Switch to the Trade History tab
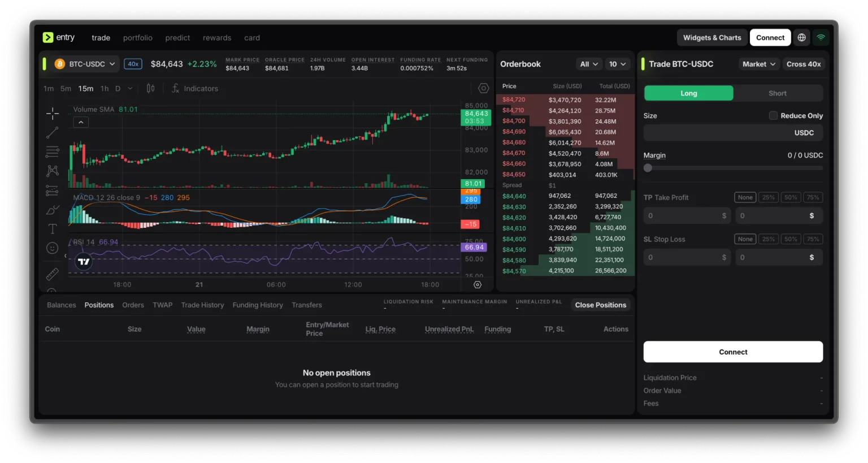Screen dimensions: 868x463 [x=202, y=305]
